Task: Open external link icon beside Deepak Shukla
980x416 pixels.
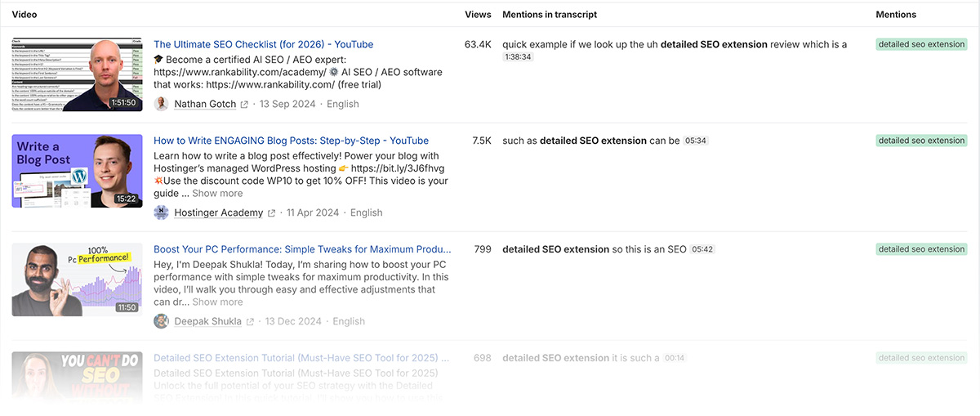Action: coord(250,322)
